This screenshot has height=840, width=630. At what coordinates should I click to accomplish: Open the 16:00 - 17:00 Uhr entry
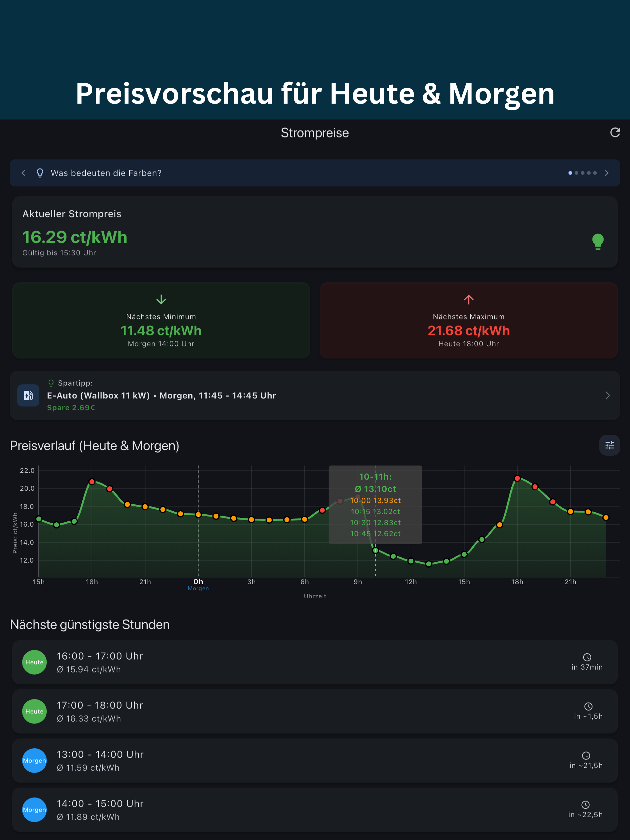(x=315, y=662)
